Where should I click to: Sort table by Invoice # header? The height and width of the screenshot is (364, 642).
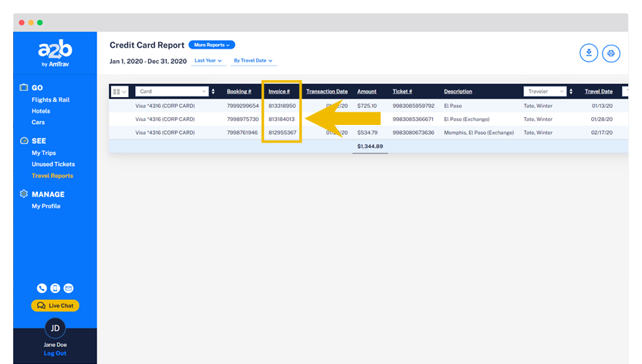point(279,92)
